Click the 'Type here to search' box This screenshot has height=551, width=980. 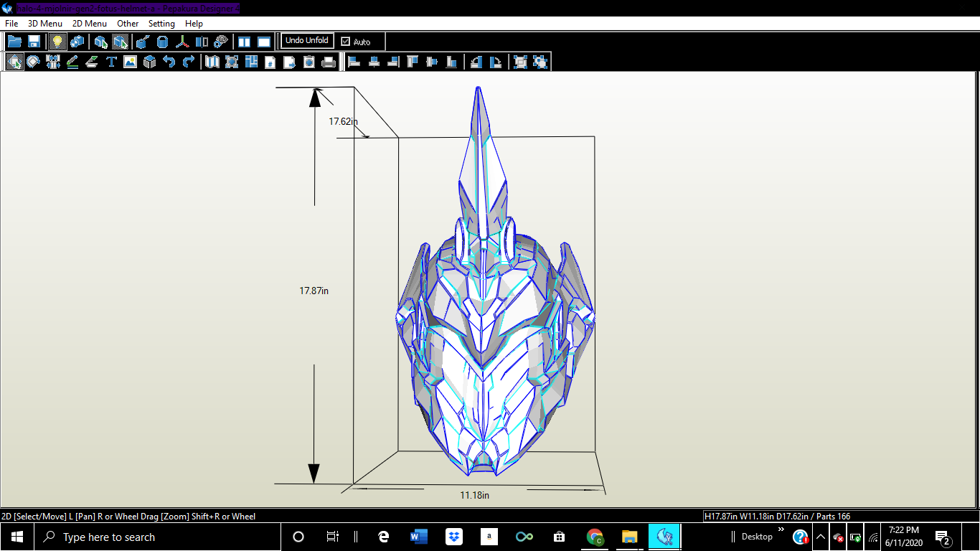point(158,537)
